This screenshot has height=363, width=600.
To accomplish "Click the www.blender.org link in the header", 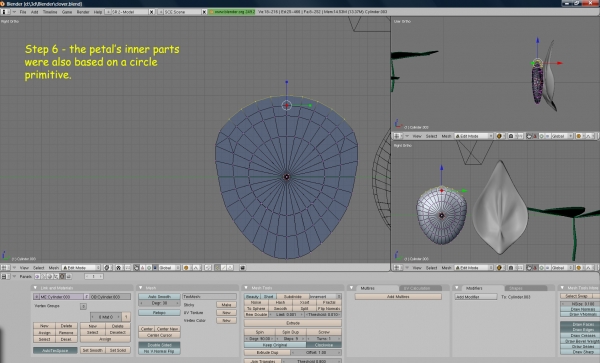I will click(x=232, y=12).
